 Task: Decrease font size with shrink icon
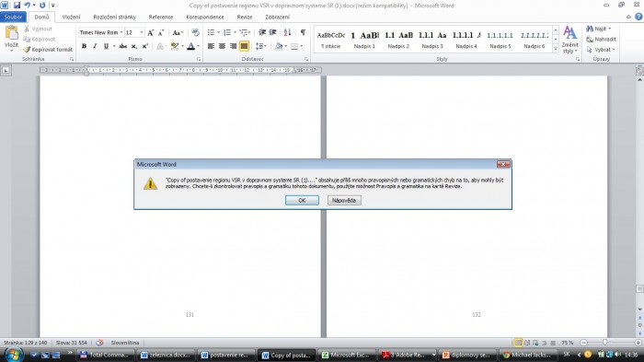pyautogui.click(x=161, y=32)
